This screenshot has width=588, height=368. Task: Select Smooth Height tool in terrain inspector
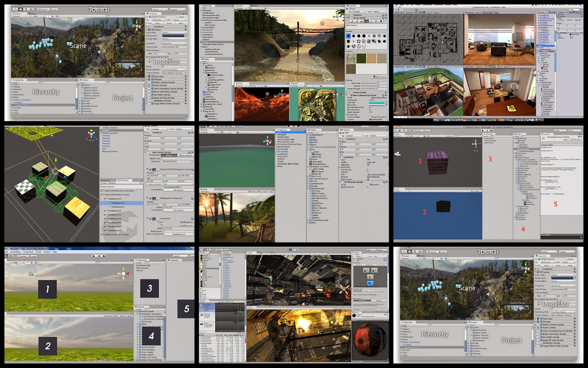361,21
